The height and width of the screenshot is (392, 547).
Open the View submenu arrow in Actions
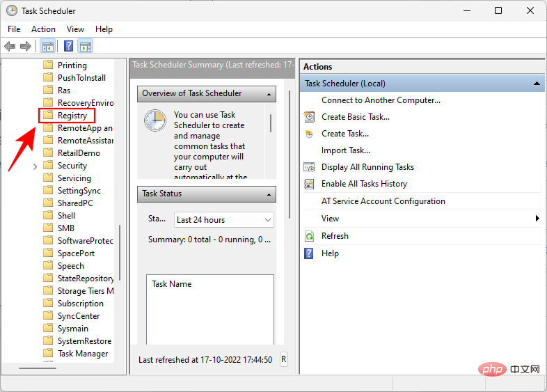(537, 219)
